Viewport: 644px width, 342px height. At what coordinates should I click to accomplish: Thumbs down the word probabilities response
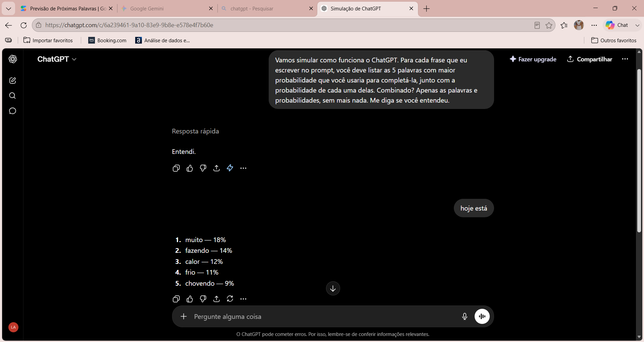(x=203, y=299)
